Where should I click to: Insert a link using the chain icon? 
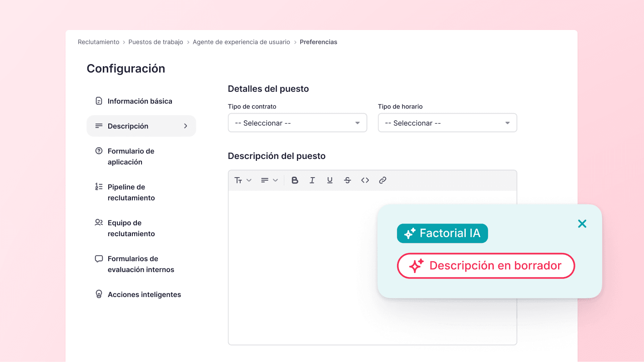[x=382, y=180]
